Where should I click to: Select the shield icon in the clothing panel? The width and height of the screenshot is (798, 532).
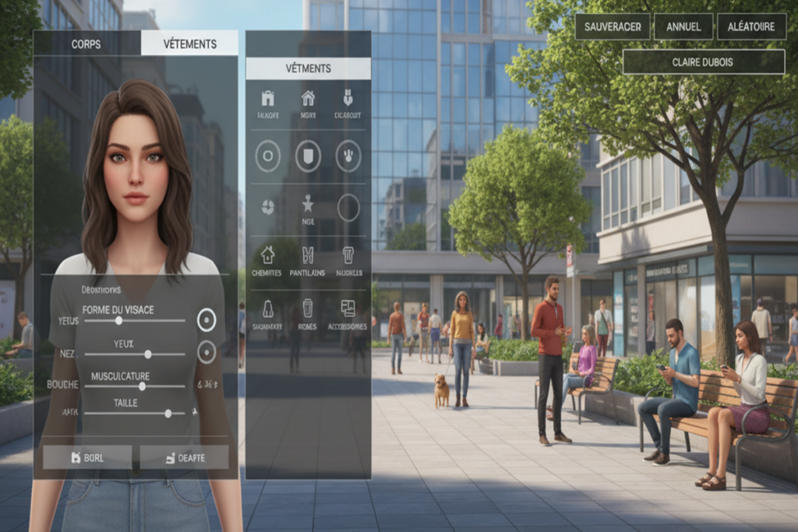coord(309,154)
